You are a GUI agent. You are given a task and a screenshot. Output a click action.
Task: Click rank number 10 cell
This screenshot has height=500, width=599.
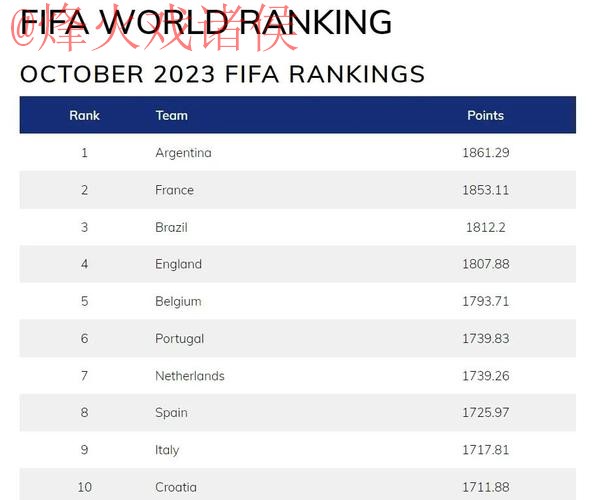84,487
